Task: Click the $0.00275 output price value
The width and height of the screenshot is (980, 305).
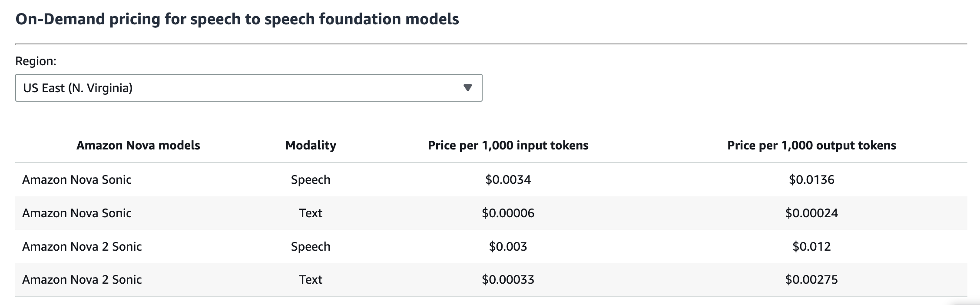Action: pyautogui.click(x=811, y=279)
